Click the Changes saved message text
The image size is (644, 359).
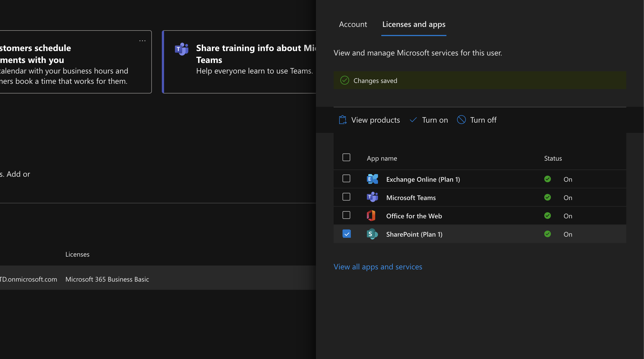(375, 81)
